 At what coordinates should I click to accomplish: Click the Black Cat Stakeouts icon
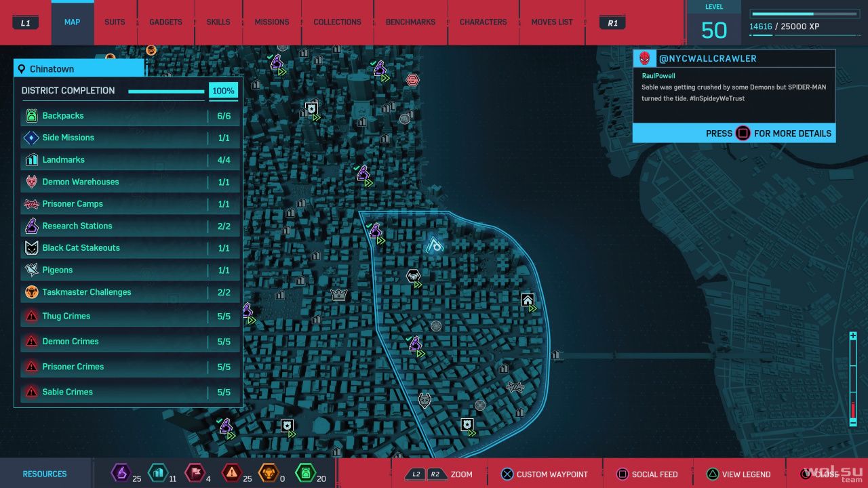(x=31, y=248)
